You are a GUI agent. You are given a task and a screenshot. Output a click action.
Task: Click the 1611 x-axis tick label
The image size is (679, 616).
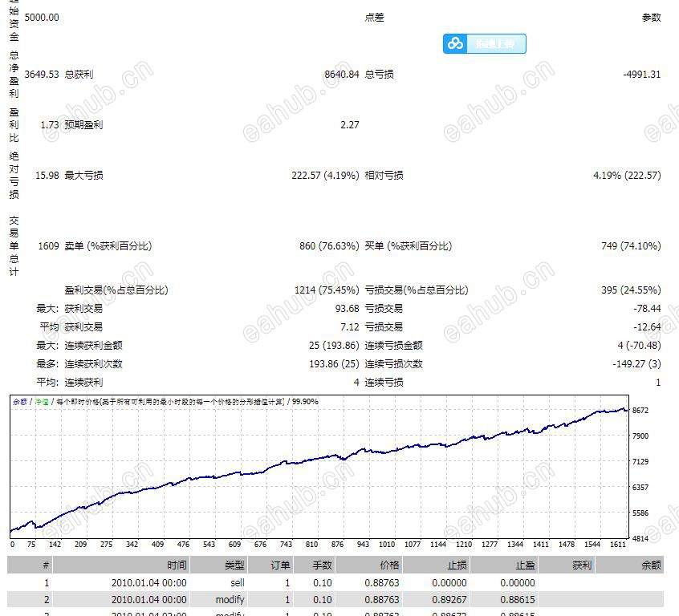point(617,545)
